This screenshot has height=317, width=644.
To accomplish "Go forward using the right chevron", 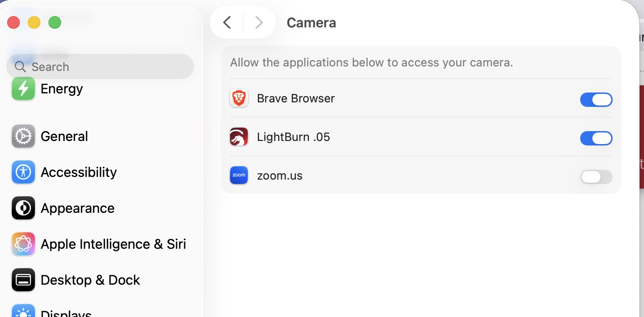I will (259, 22).
